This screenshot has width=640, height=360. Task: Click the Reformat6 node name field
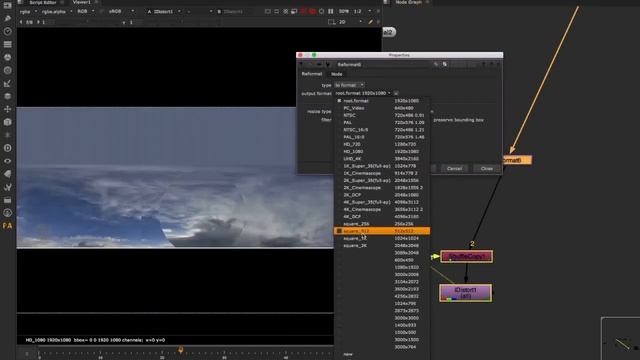(x=383, y=64)
